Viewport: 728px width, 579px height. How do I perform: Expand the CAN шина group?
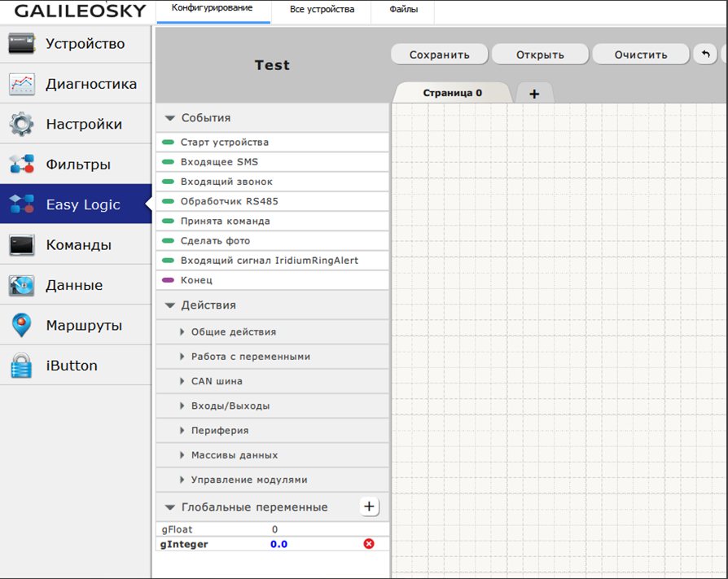click(182, 381)
